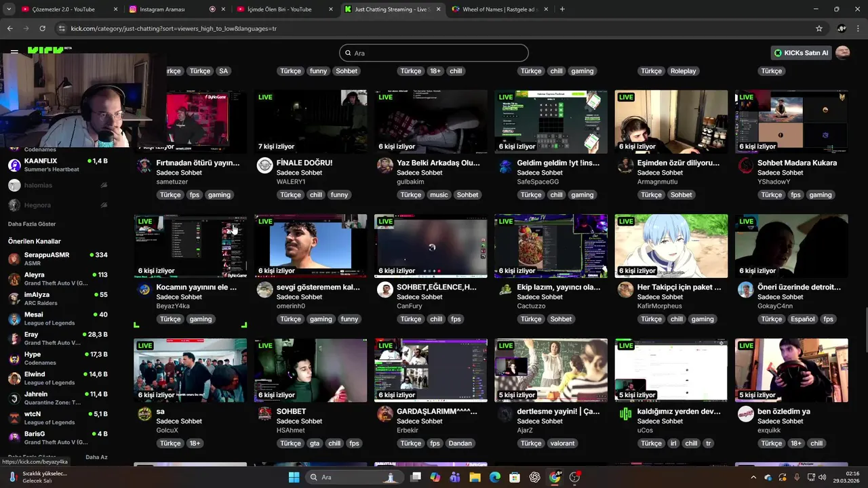Close the Just Chatting Streaming tab
Viewport: 868px width, 488px height.
coord(438,9)
